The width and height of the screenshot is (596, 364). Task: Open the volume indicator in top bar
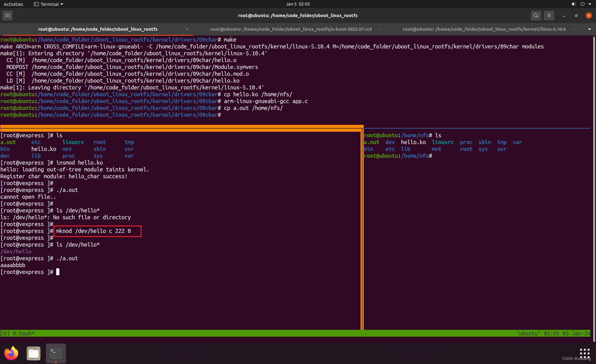point(574,4)
